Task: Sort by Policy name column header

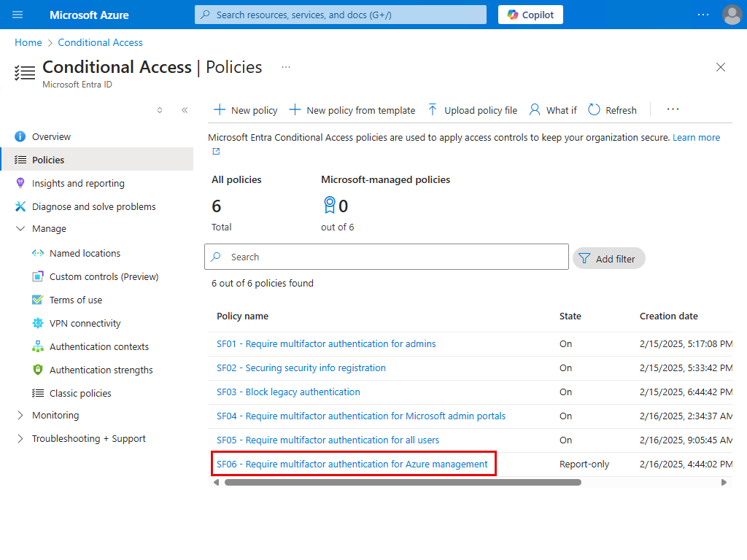Action: 242,316
